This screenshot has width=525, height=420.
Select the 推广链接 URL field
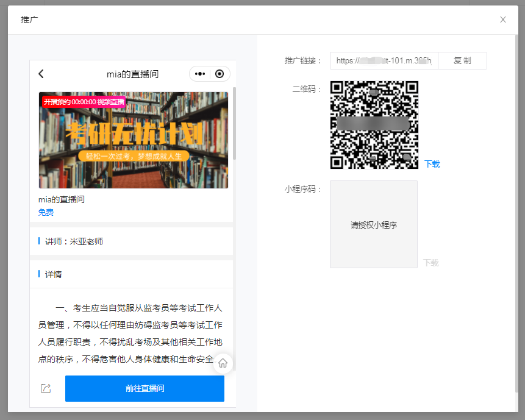pyautogui.click(x=384, y=60)
